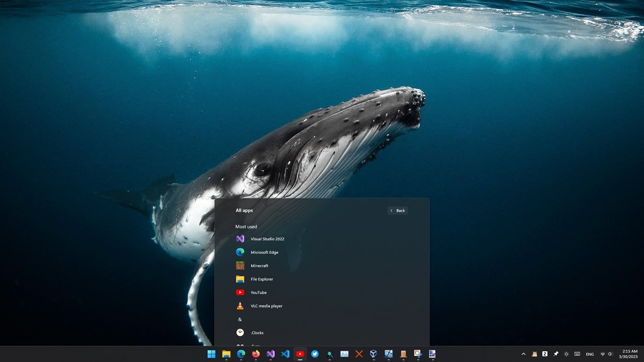
Task: Mute audio via the tray speaker icon
Action: pyautogui.click(x=610, y=354)
